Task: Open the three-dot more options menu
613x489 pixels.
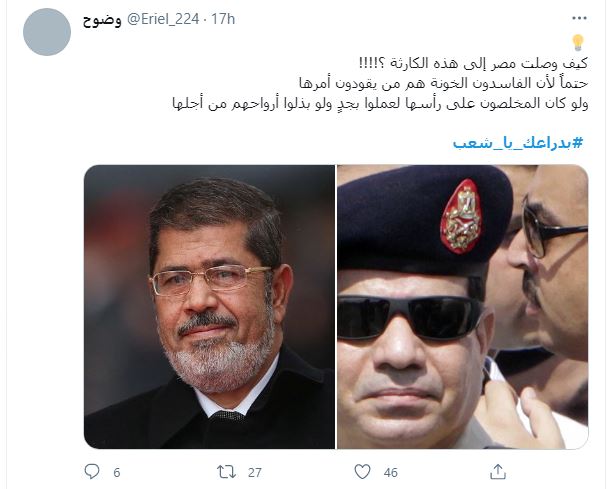Action: (579, 18)
